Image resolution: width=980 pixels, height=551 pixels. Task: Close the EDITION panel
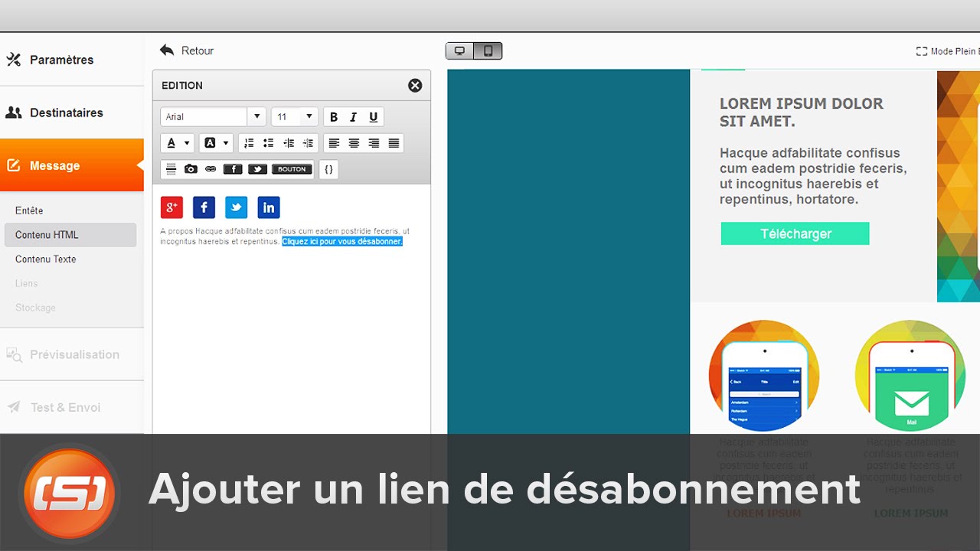(415, 86)
